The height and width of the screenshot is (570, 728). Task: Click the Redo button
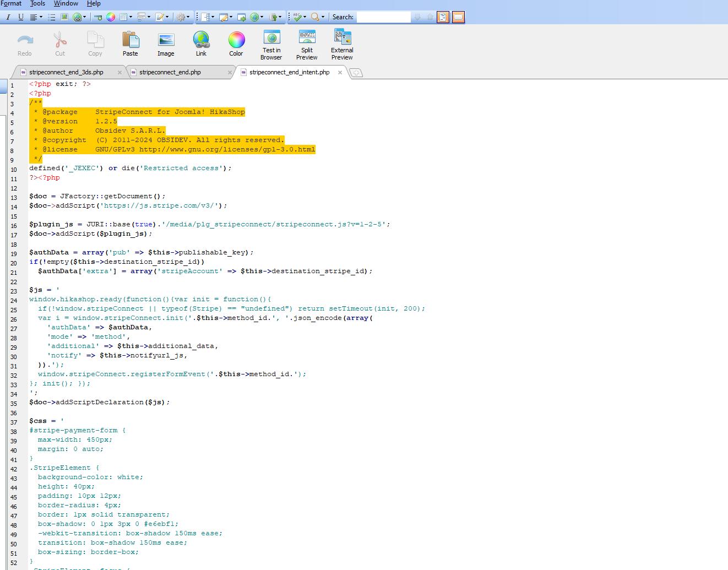click(25, 44)
